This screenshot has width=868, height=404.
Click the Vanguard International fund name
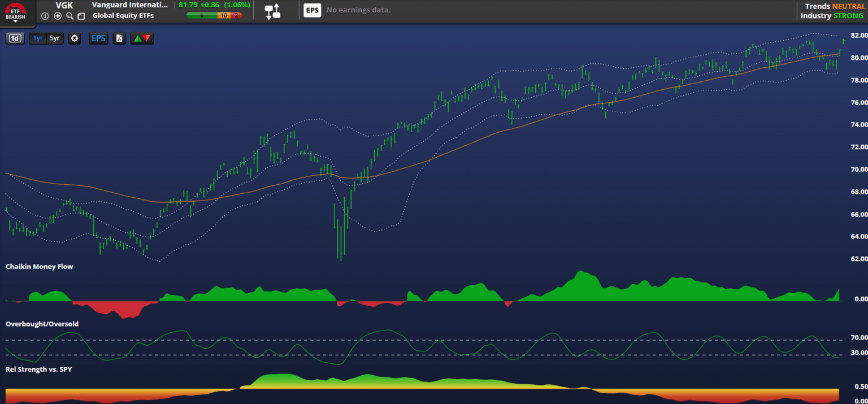tap(130, 5)
